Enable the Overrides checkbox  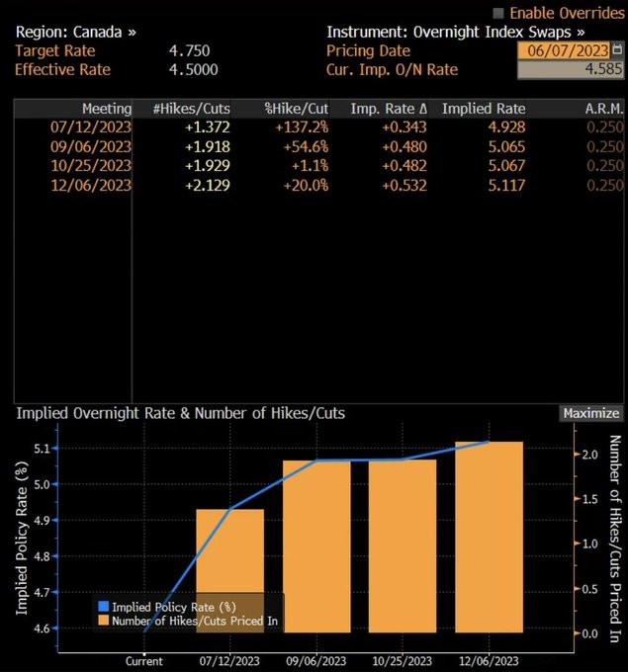click(x=498, y=13)
